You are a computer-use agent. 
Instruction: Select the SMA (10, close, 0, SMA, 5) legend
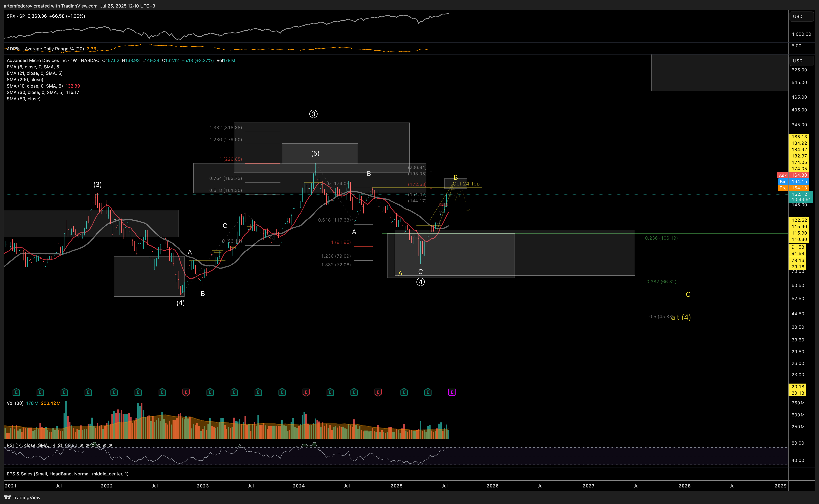coord(35,86)
